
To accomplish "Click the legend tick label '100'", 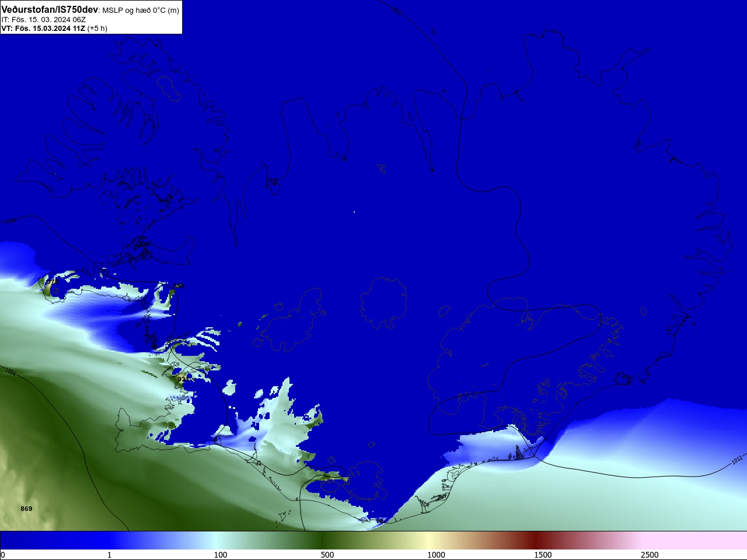I will pyautogui.click(x=221, y=555).
